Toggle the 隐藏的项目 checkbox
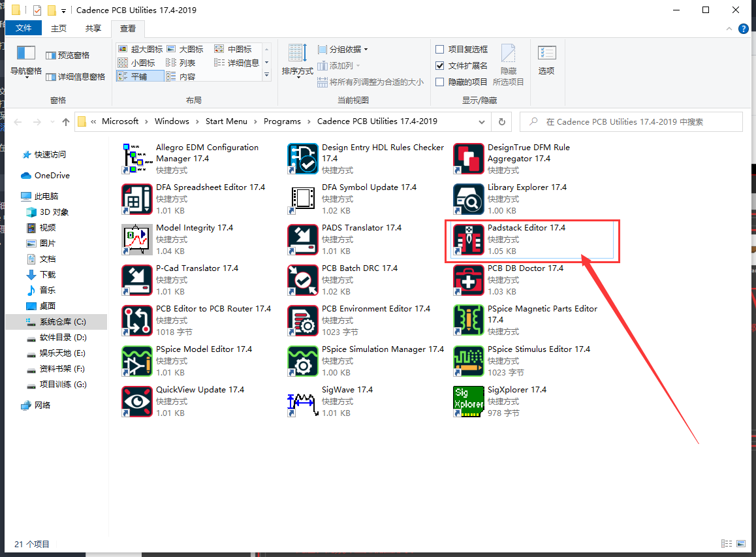Screen dimensions: 756x557 pos(440,82)
